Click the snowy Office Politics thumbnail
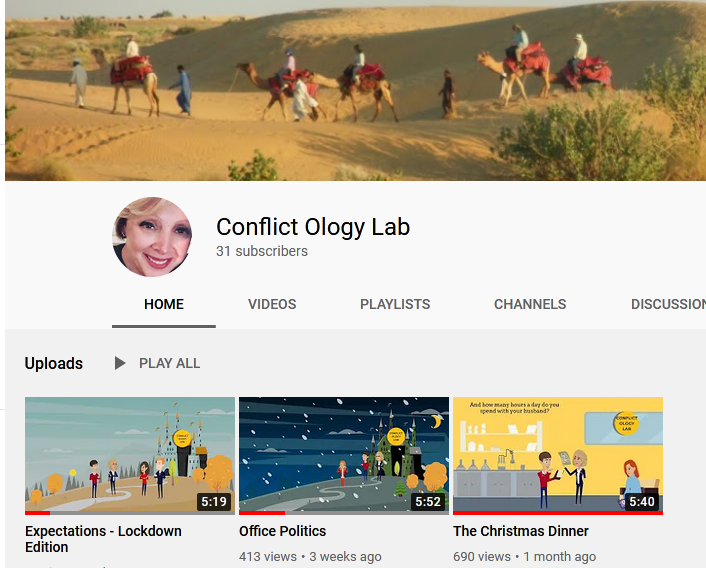This screenshot has width=706, height=568. (344, 455)
